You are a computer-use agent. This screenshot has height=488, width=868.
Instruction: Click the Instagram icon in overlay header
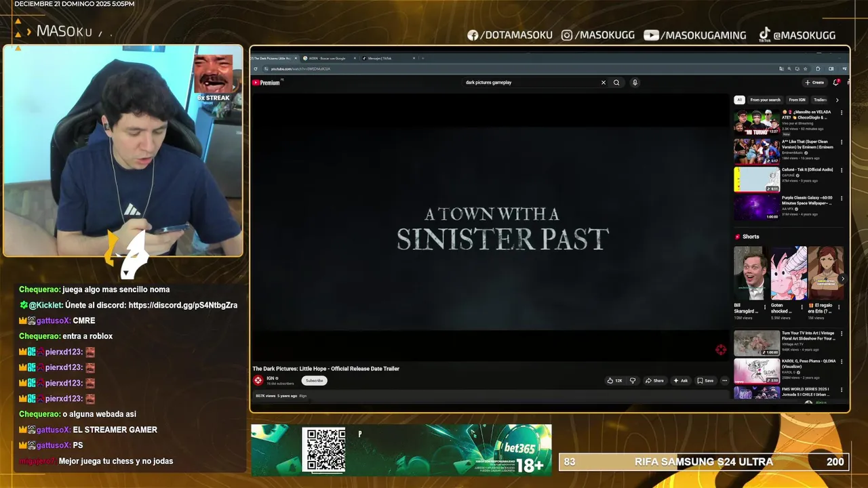pyautogui.click(x=567, y=35)
